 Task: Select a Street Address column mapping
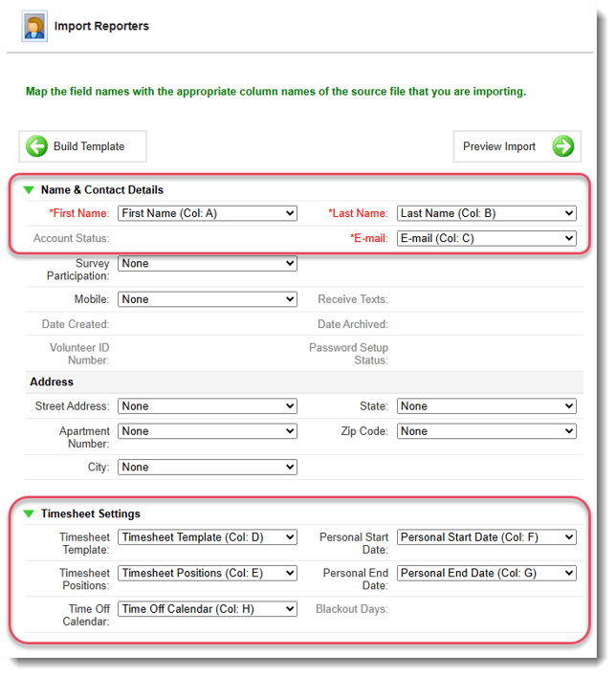207,406
